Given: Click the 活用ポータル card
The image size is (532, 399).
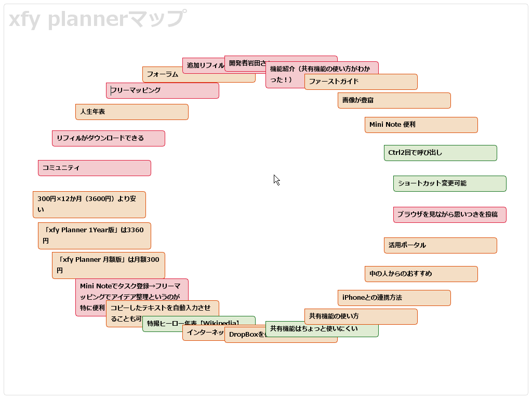Looking at the screenshot, I should click(x=441, y=245).
